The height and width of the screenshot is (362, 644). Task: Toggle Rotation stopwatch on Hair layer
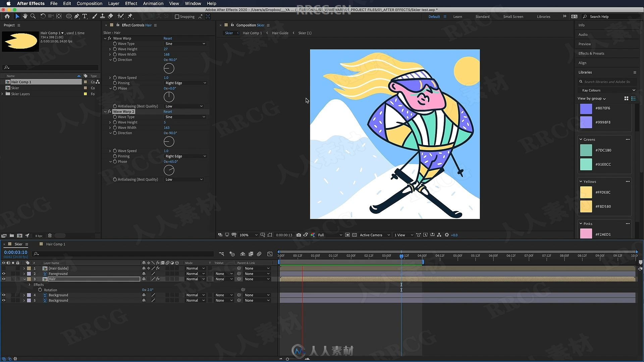coord(40,290)
